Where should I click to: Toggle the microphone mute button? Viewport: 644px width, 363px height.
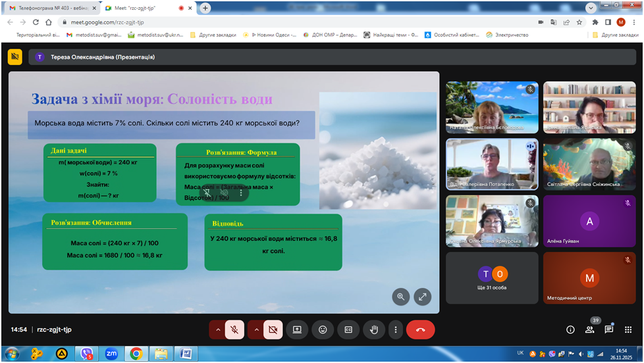point(234,329)
